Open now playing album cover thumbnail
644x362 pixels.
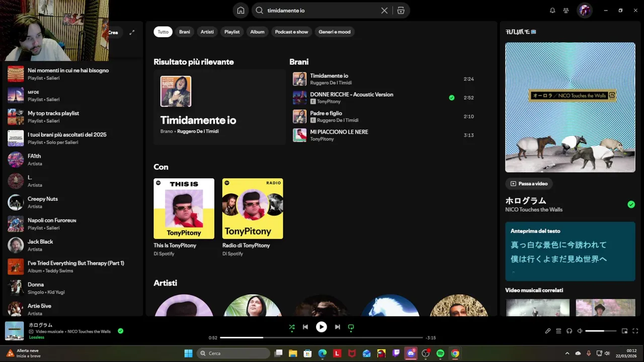(15, 331)
